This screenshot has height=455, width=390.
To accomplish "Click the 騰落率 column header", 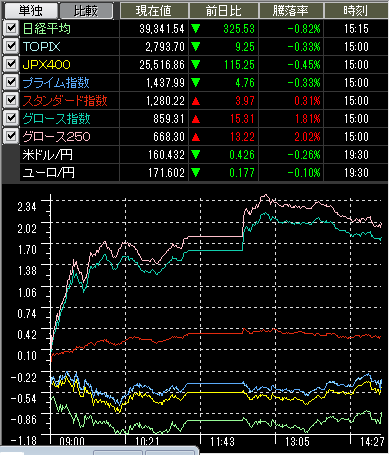I will tap(291, 11).
